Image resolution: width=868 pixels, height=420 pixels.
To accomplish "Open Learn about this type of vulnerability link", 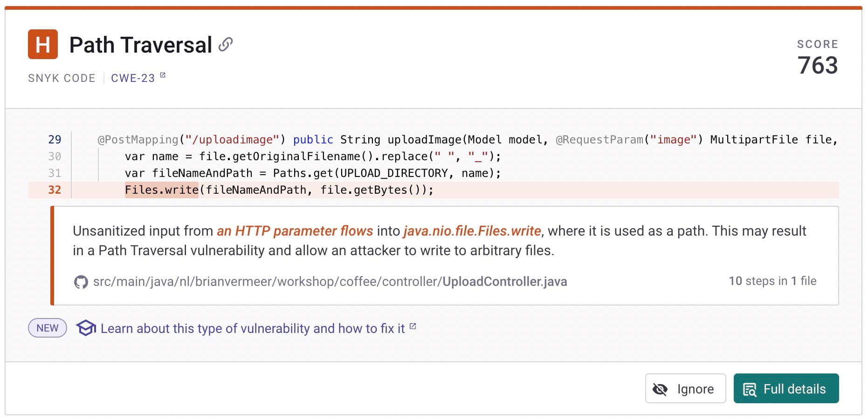I will [252, 329].
